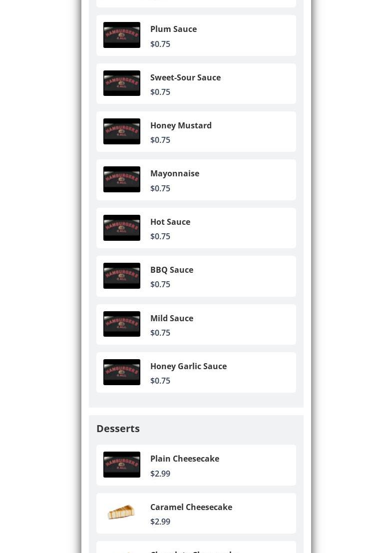Select the Sweet-Sour Sauce menu item
This screenshot has height=553, width=392.
pos(196,83)
